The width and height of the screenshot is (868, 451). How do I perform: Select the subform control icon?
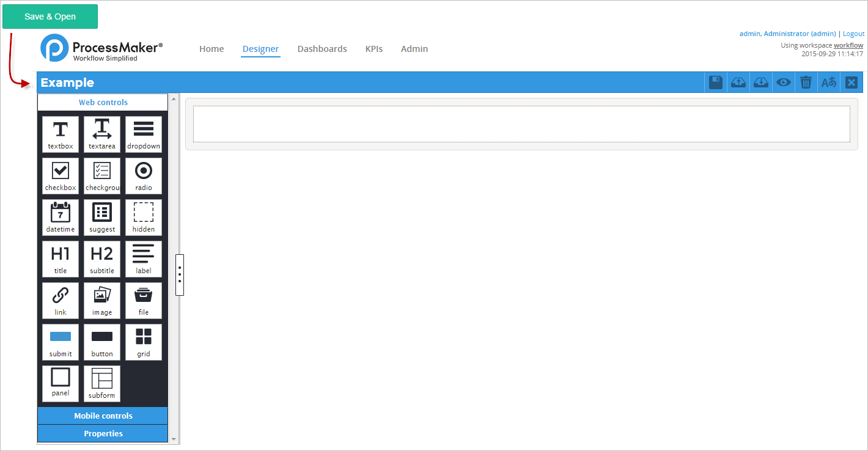(102, 383)
